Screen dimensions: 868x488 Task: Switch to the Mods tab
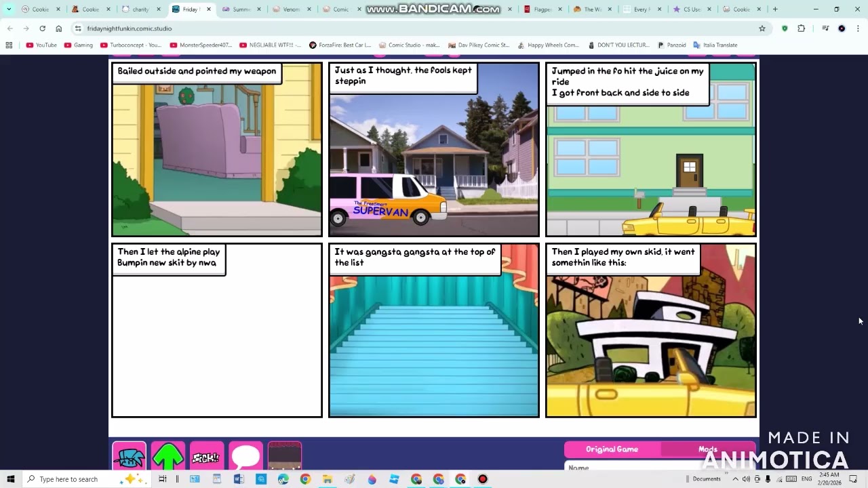(707, 449)
